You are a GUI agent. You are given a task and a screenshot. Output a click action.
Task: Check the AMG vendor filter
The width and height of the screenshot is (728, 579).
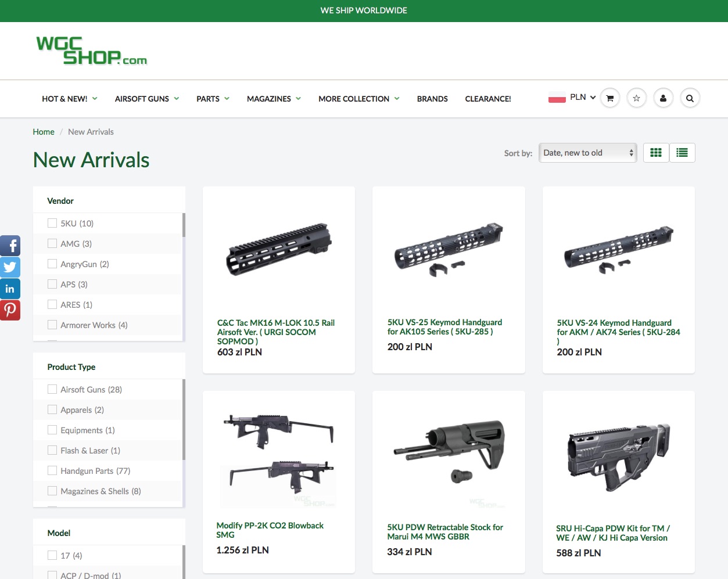[52, 243]
